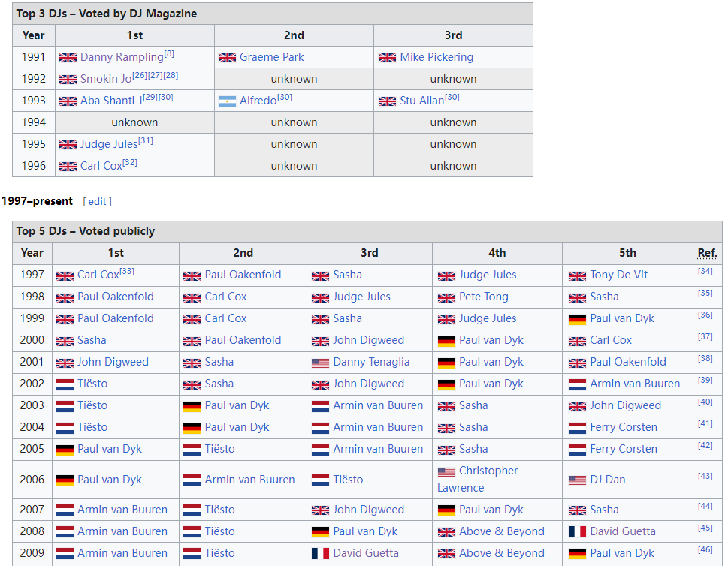728x566 pixels.
Task: Open the Stu Allan link
Action: point(422,101)
